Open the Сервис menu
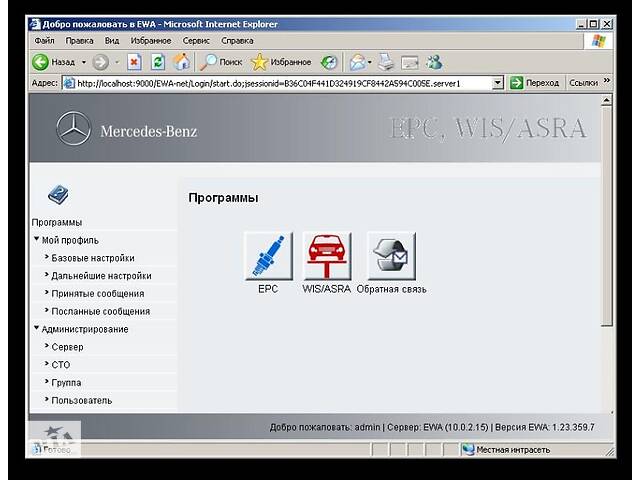The width and height of the screenshot is (640, 480). (196, 41)
